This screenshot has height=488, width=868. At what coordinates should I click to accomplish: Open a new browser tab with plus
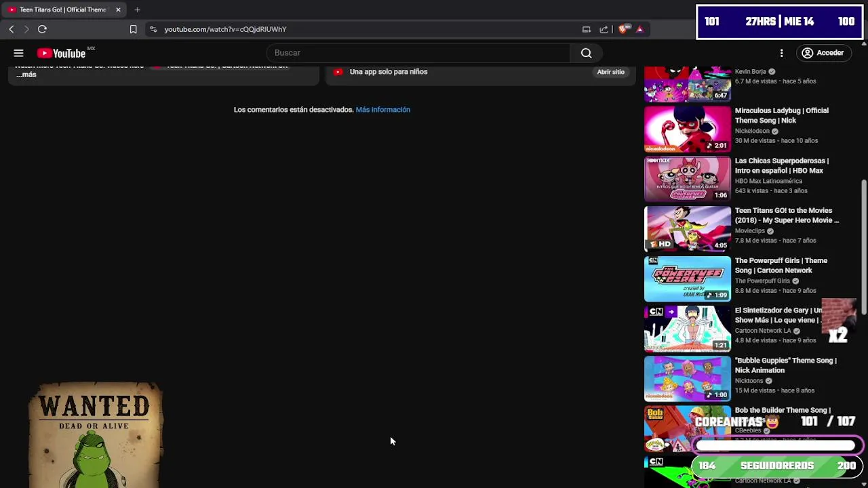click(x=137, y=9)
